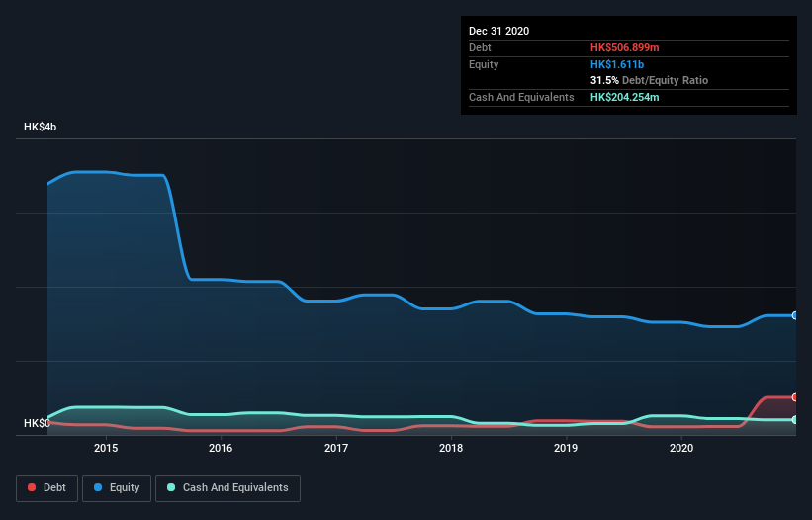The width and height of the screenshot is (812, 520).
Task: Click the Dec 31 2020 tooltip date
Action: [x=499, y=31]
